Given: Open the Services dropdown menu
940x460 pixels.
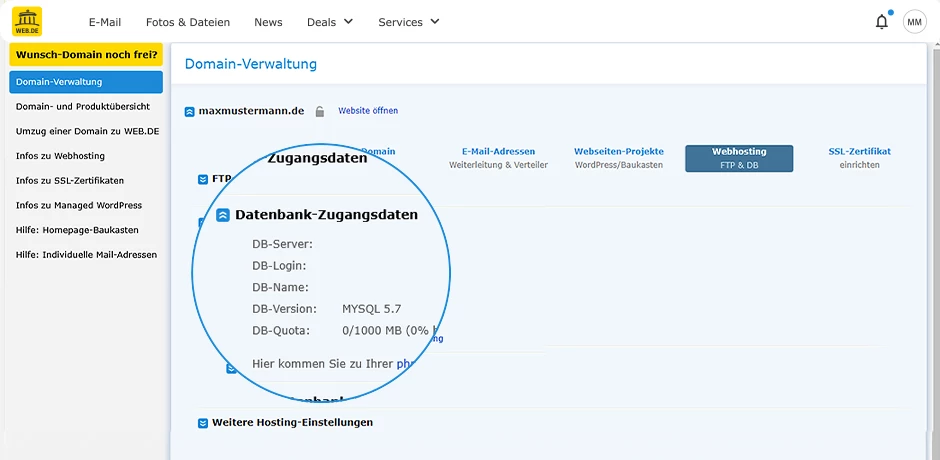Looking at the screenshot, I should point(409,22).
